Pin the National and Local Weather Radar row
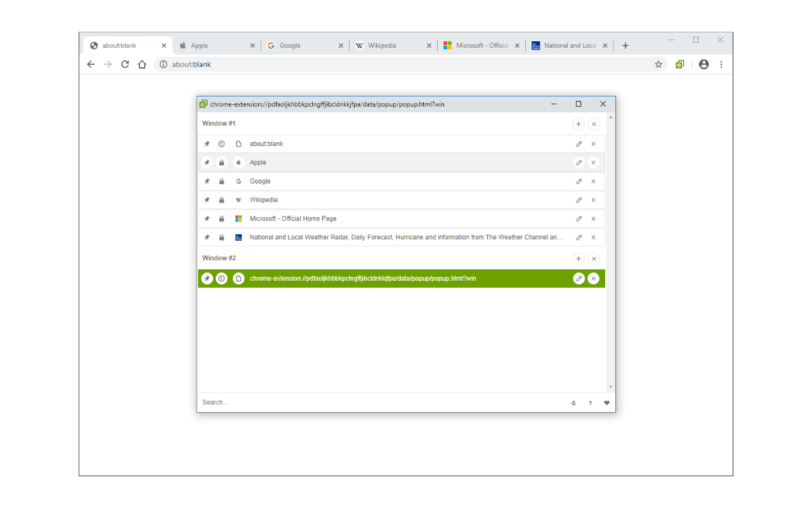 [x=207, y=237]
